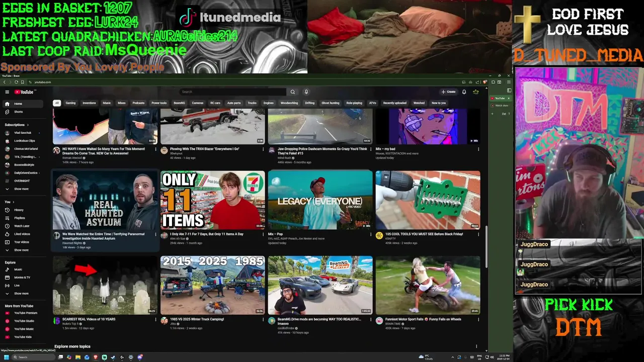The image size is (644, 362).
Task: Select the Woodworking filter chip
Action: tap(289, 103)
